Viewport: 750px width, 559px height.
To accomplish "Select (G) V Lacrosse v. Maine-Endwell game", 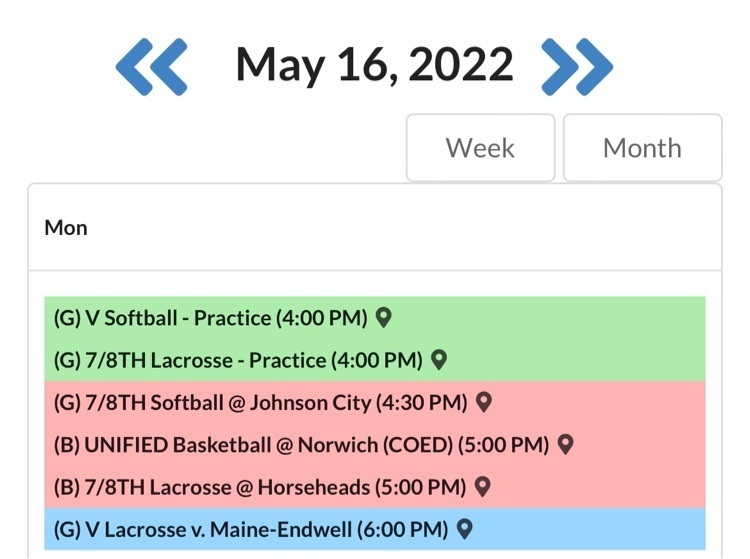I will 250,529.
